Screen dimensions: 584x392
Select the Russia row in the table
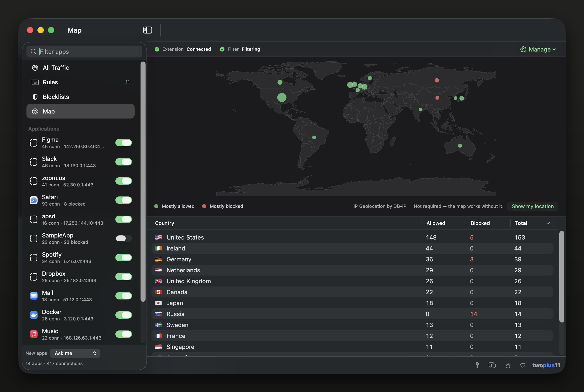point(352,314)
